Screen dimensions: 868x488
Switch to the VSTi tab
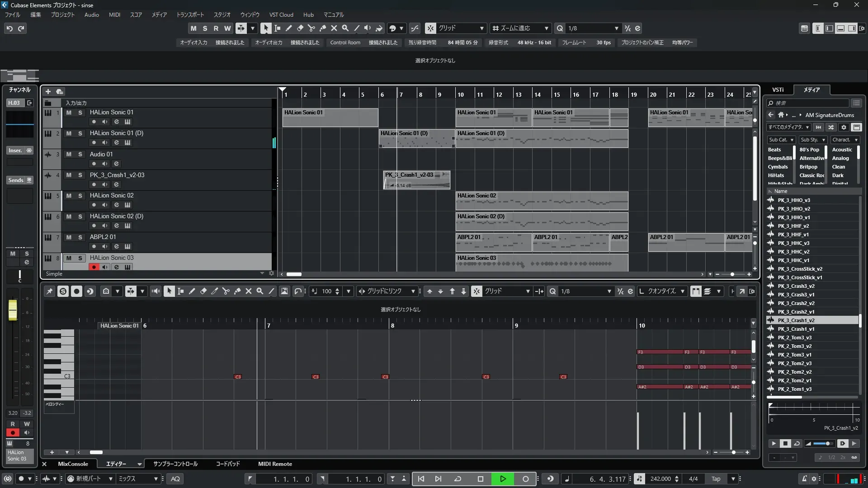coord(778,89)
